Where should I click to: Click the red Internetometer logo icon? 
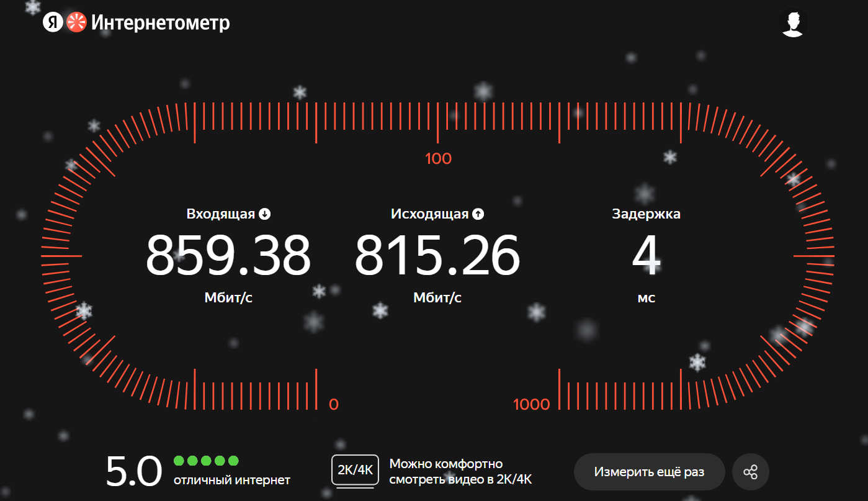(x=76, y=23)
